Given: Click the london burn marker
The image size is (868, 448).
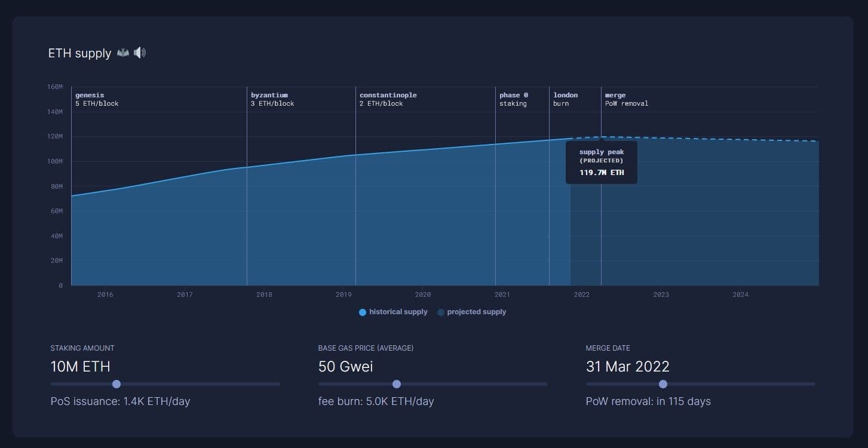Looking at the screenshot, I should [565, 99].
